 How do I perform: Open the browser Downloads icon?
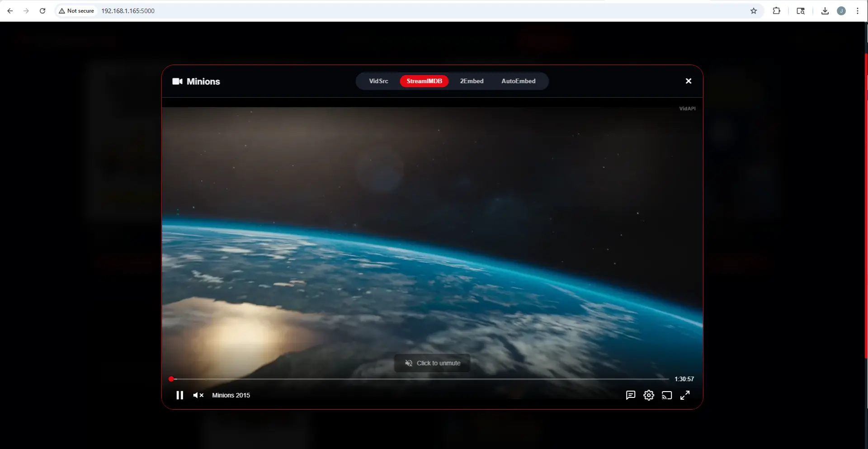click(x=825, y=11)
